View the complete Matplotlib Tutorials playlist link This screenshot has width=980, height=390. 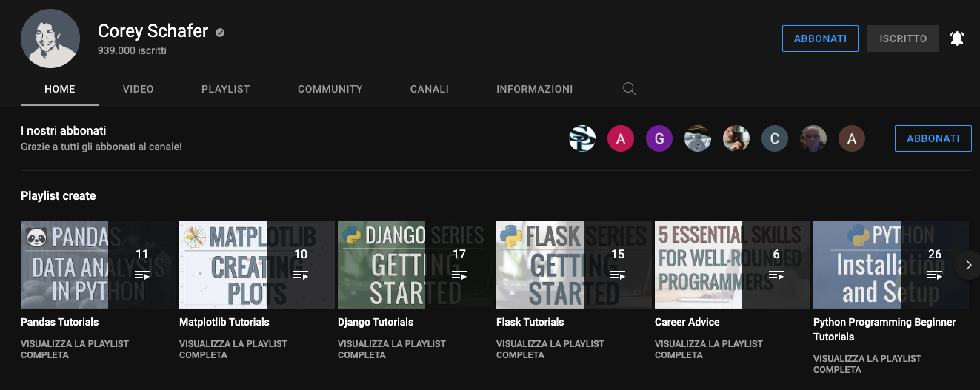(x=233, y=349)
